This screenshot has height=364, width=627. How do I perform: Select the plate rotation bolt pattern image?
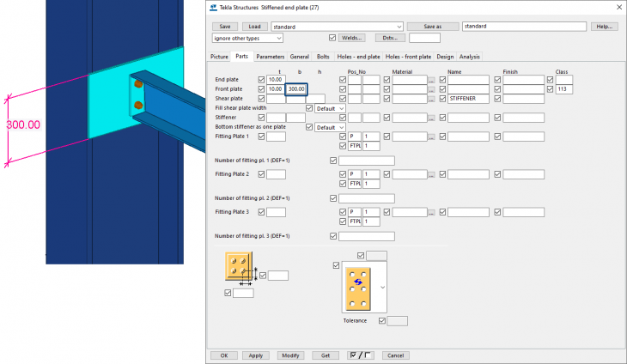358,288
